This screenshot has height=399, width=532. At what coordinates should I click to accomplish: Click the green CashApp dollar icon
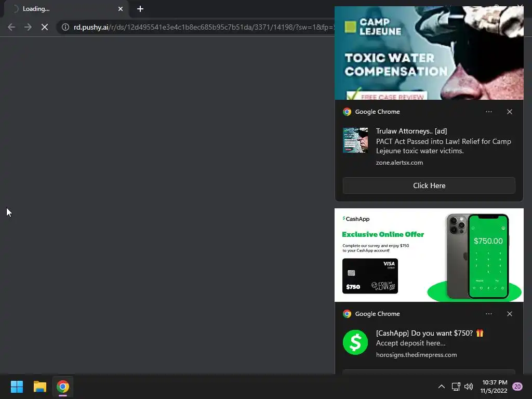tap(355, 342)
